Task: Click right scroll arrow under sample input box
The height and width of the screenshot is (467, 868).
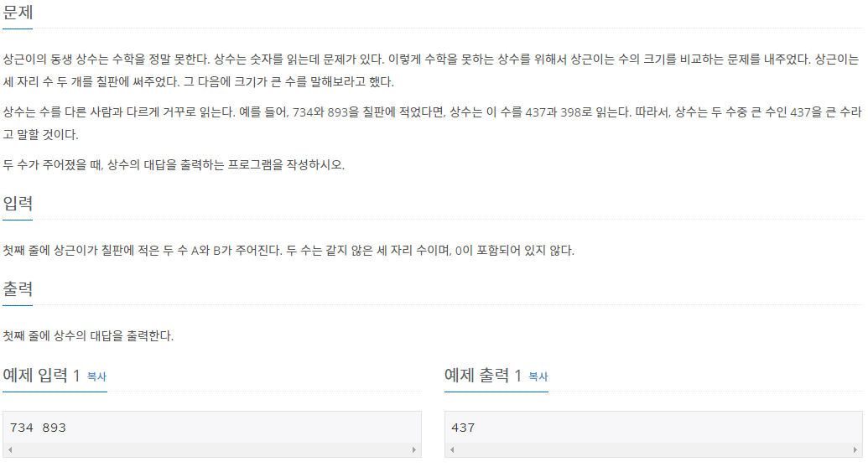Action: point(414,450)
